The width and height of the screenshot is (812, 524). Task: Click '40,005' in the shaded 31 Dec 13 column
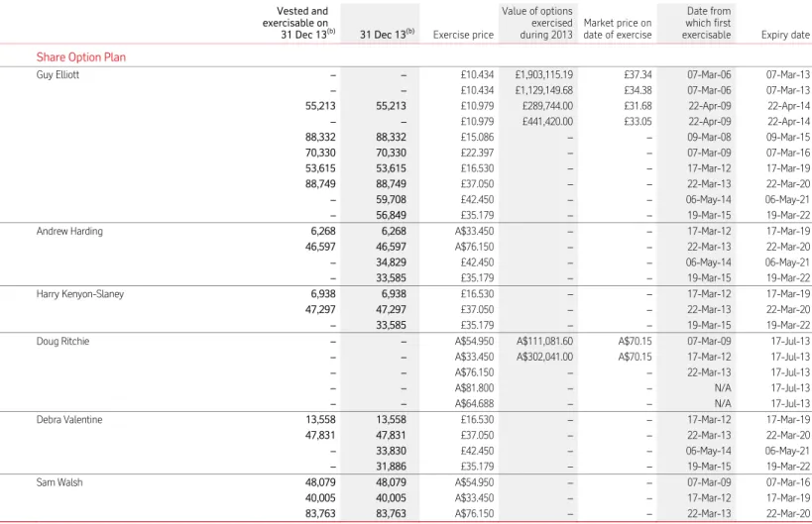tap(391, 497)
